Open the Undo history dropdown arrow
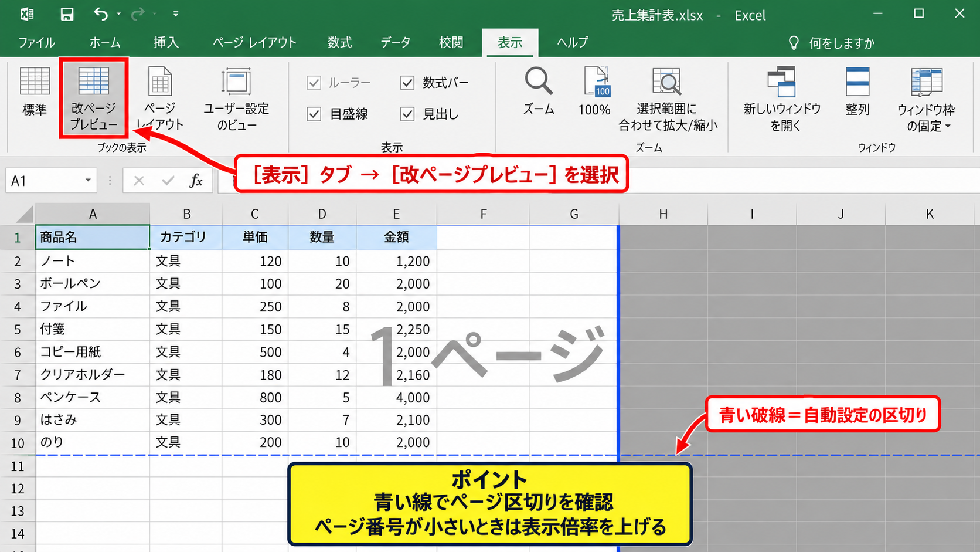The image size is (980, 552). [118, 14]
